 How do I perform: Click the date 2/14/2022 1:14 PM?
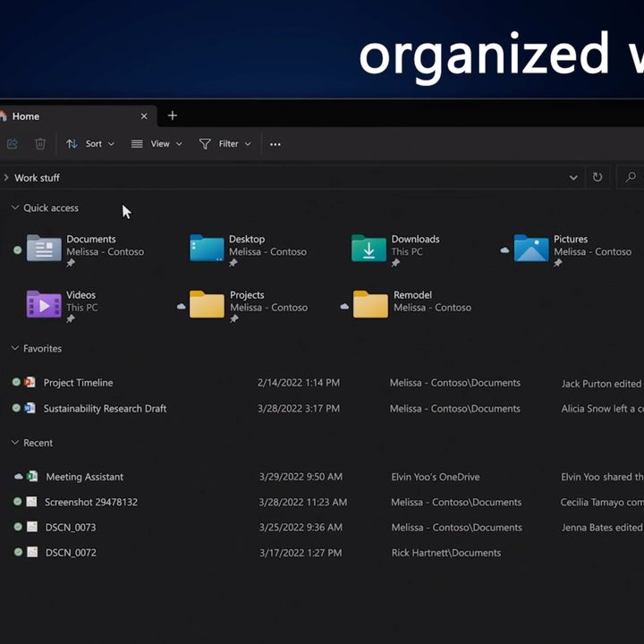coord(299,383)
